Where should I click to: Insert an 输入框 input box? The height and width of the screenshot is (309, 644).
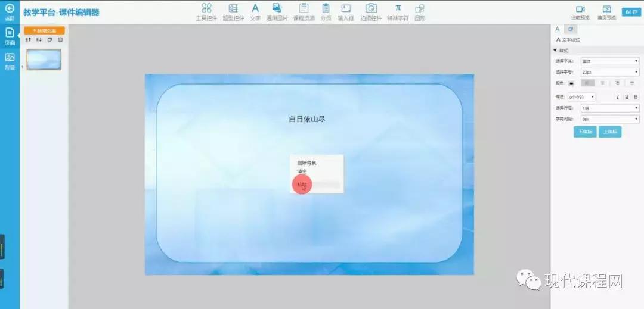coord(346,11)
